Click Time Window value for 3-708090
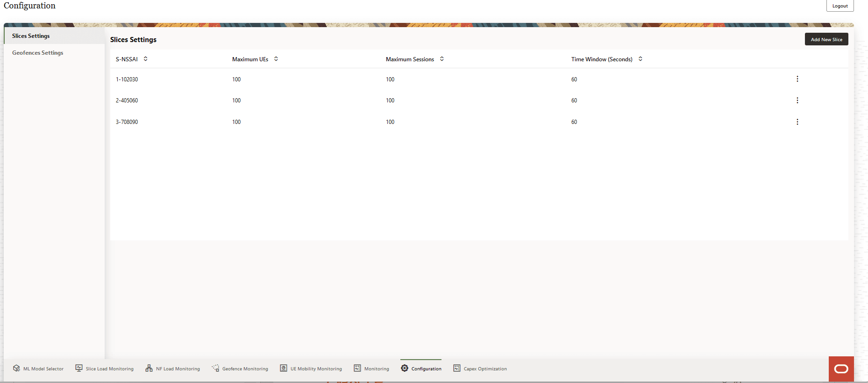Image resolution: width=868 pixels, height=383 pixels. (x=574, y=122)
